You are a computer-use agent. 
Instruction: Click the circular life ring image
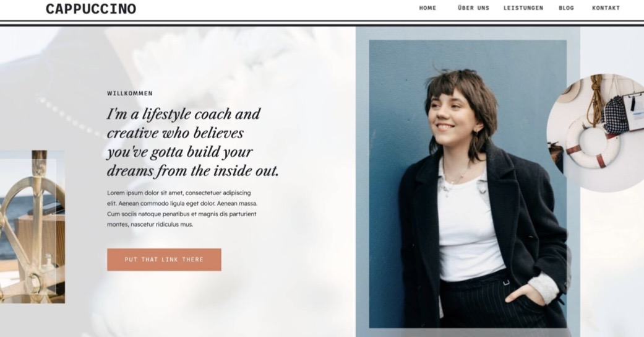click(x=596, y=133)
